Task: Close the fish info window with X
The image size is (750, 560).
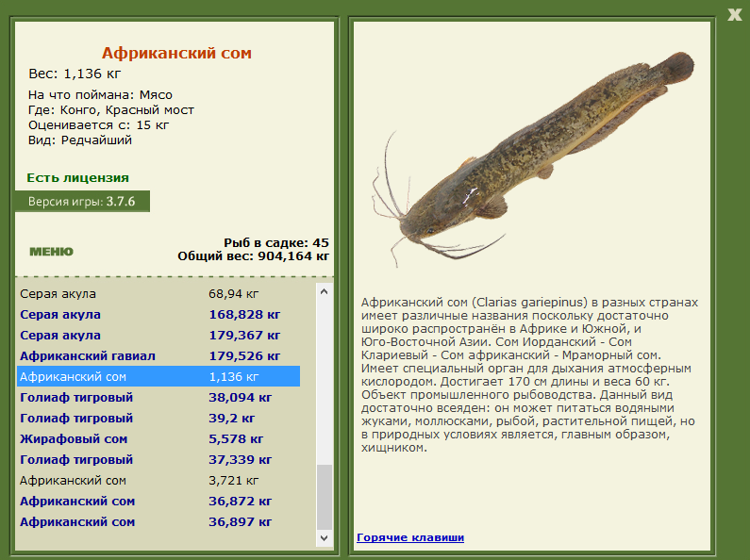Action: click(x=735, y=15)
